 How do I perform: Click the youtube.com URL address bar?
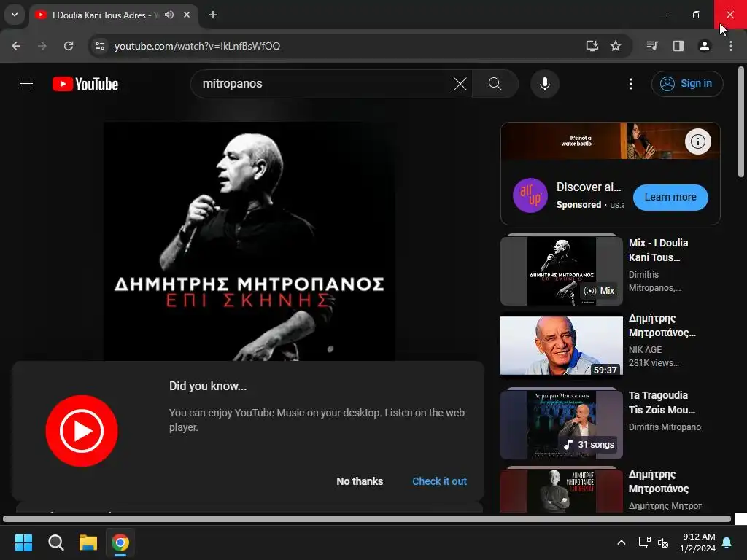(333, 46)
